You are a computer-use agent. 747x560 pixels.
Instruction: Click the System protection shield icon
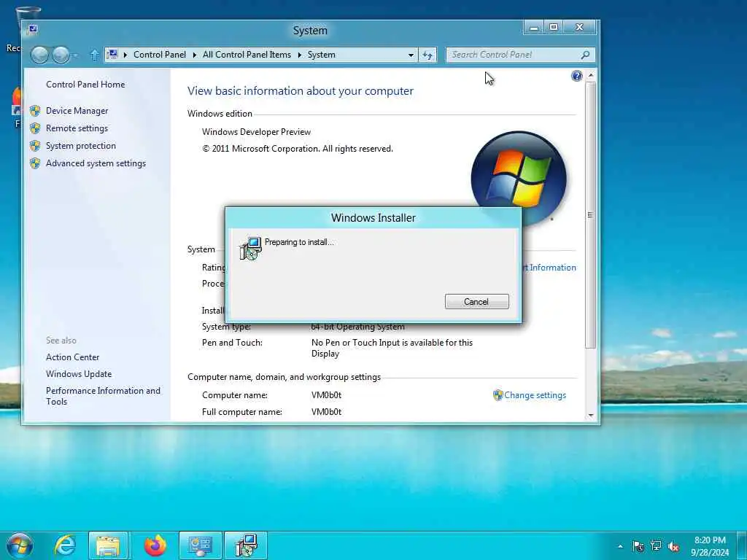pyautogui.click(x=35, y=146)
